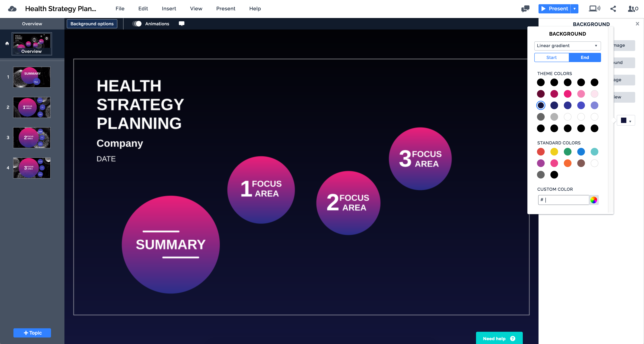The height and width of the screenshot is (344, 644).
Task: Open the comments chat icon
Action: click(525, 9)
